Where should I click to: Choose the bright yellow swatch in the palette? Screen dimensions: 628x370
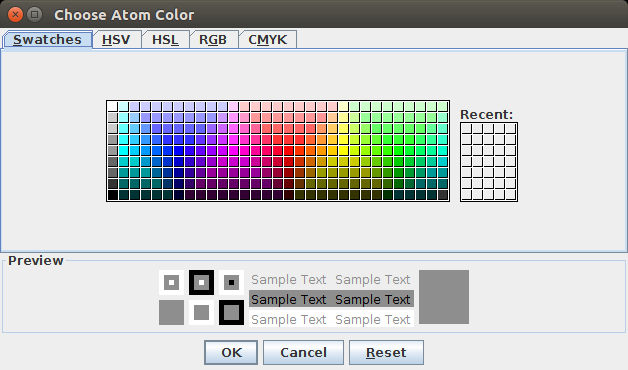coord(344,151)
